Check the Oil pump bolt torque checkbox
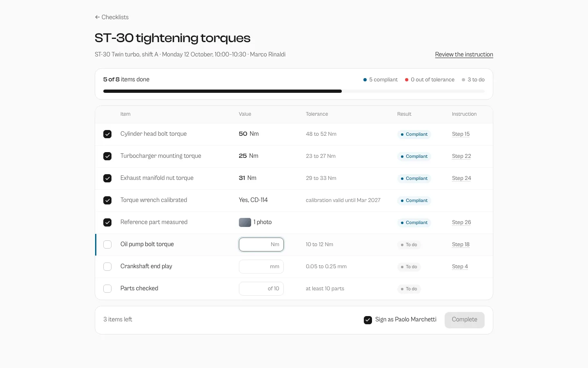This screenshot has height=368, width=588. pos(107,245)
